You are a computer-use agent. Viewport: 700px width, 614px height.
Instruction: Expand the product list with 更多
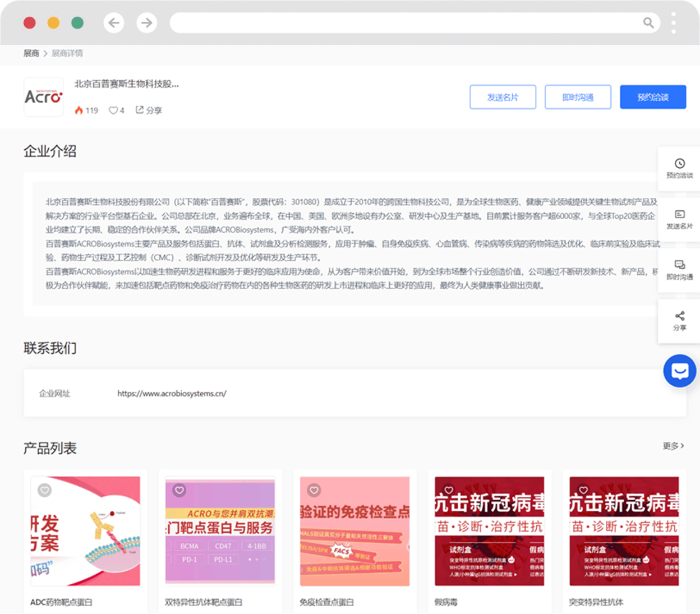point(673,446)
